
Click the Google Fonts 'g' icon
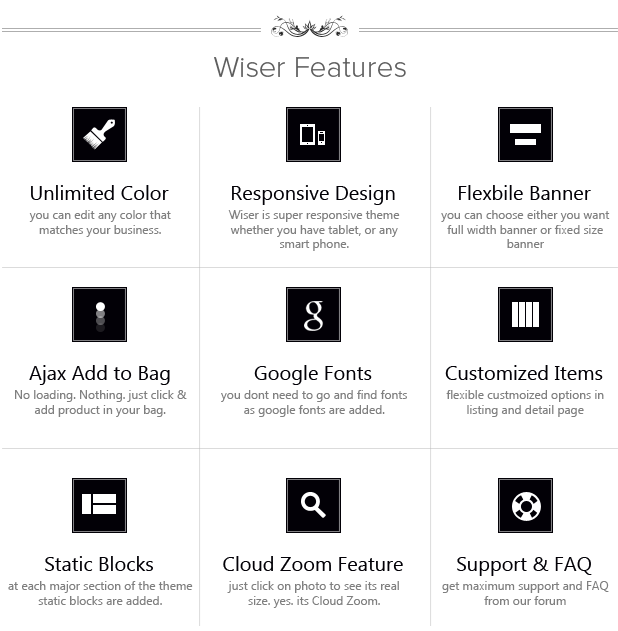313,314
